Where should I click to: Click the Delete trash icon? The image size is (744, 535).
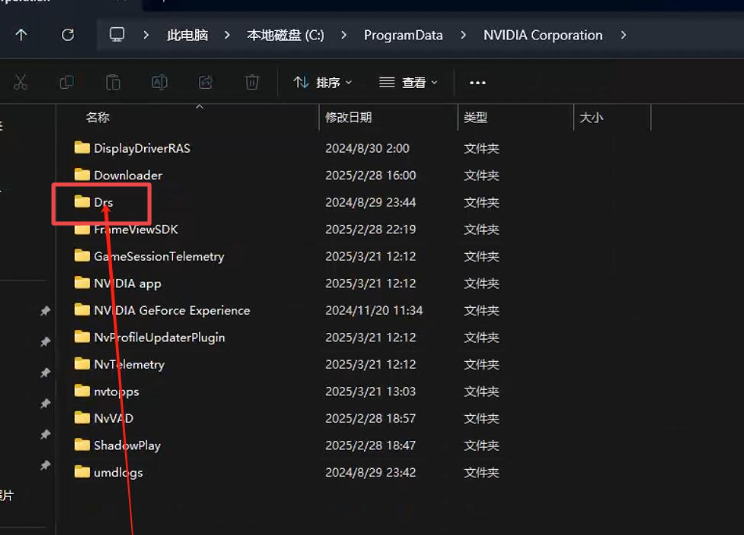(252, 82)
